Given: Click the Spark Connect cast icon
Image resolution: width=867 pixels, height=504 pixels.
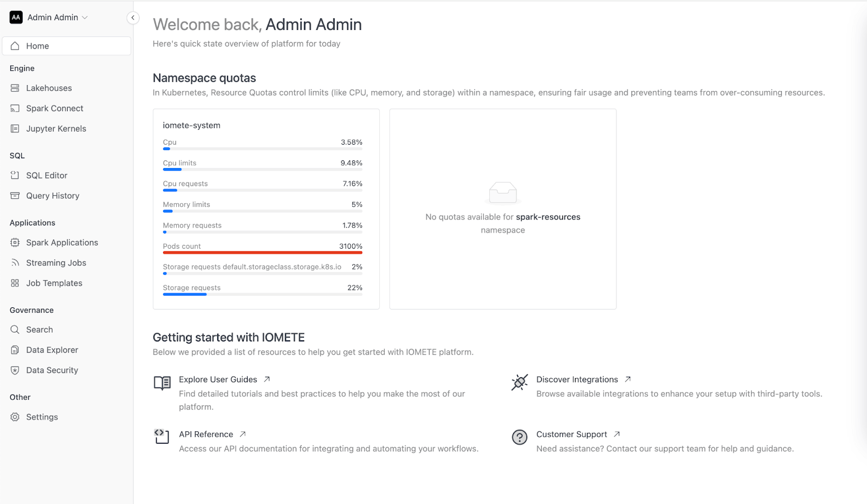Looking at the screenshot, I should [15, 108].
